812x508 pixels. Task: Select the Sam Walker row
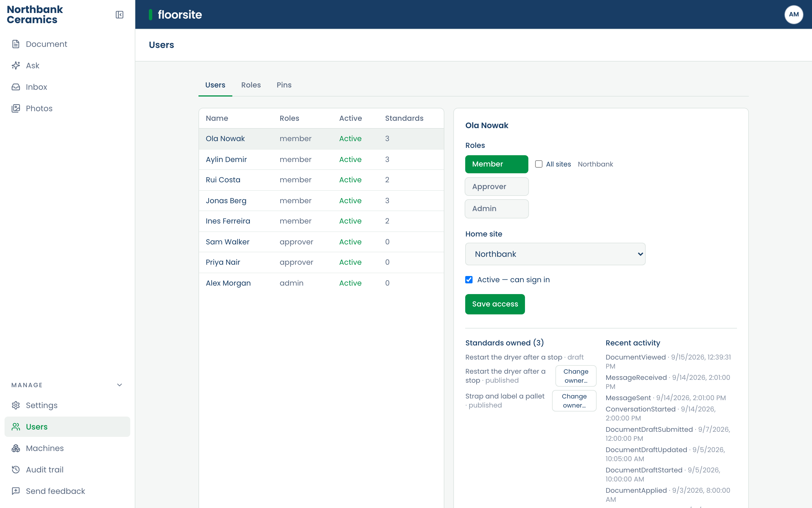pyautogui.click(x=321, y=242)
